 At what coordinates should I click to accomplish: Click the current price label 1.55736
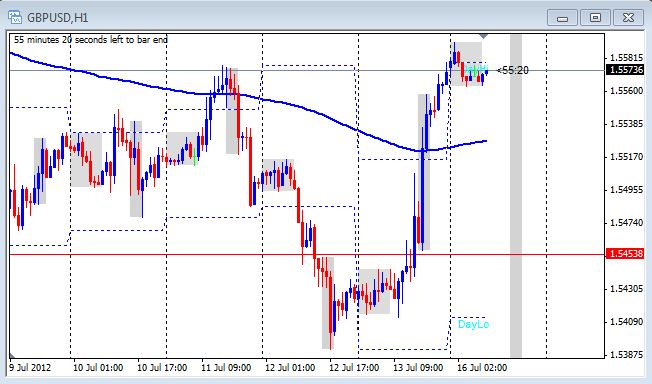point(625,70)
